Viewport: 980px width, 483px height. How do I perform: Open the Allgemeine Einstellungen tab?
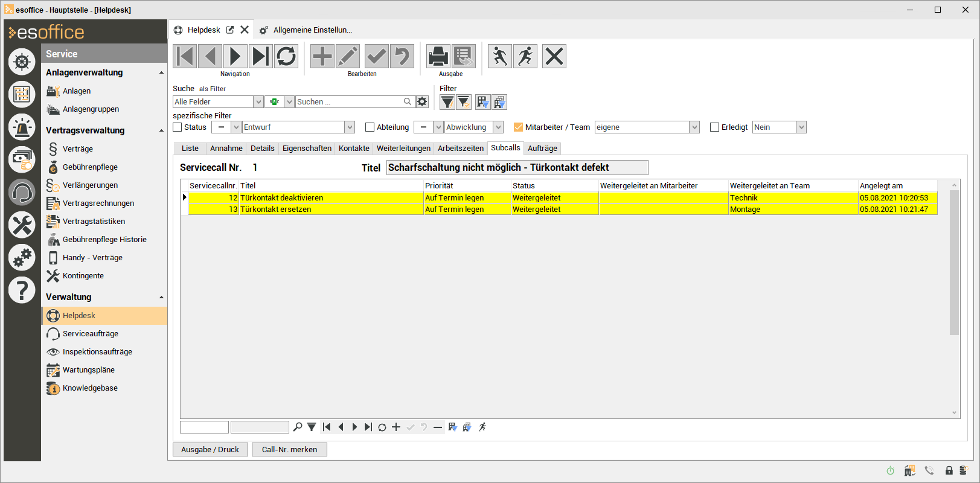(306, 30)
